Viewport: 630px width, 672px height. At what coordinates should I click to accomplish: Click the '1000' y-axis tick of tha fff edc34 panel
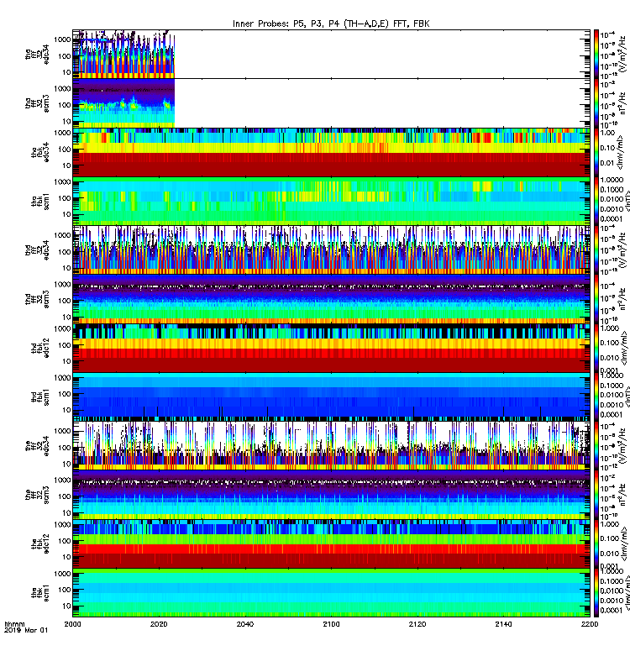coord(62,39)
